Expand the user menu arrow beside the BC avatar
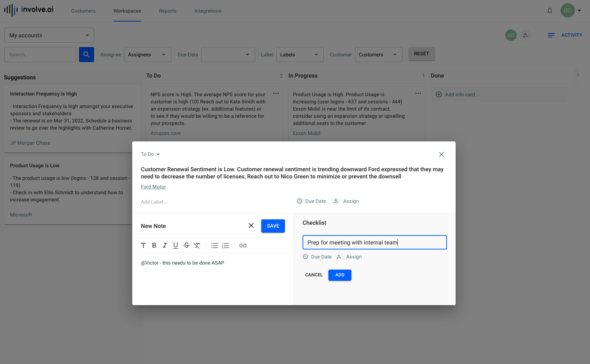The image size is (590, 364). pos(579,11)
